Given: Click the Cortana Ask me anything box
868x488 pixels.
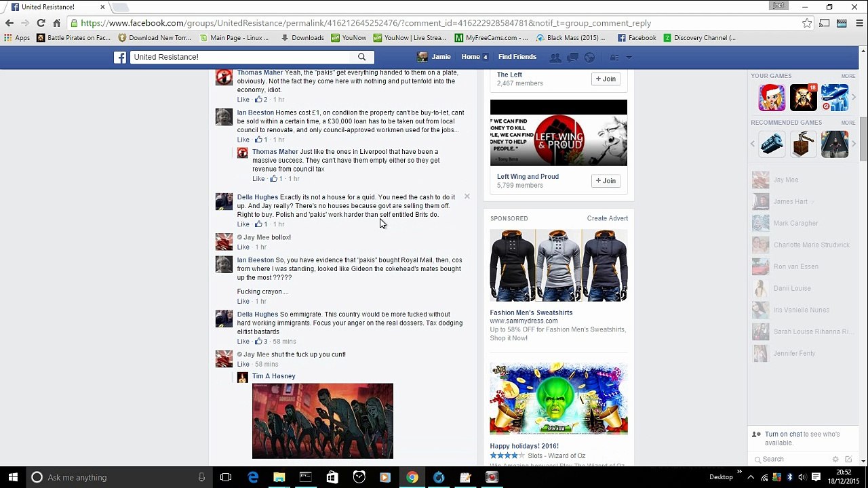Looking at the screenshot, I should 119,477.
